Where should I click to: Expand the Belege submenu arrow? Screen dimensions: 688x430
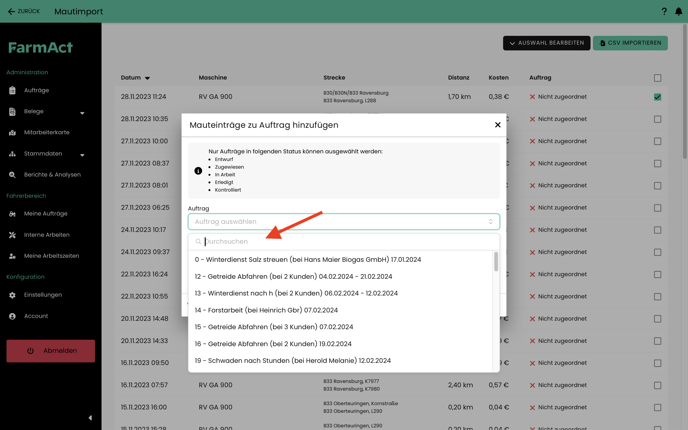(82, 113)
